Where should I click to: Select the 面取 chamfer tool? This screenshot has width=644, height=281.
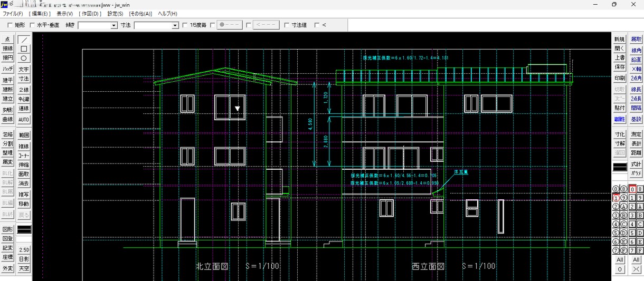(24, 174)
